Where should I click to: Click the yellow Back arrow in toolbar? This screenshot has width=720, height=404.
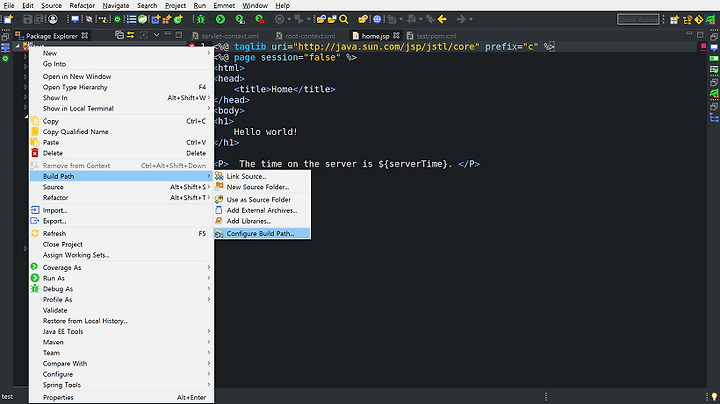point(442,19)
